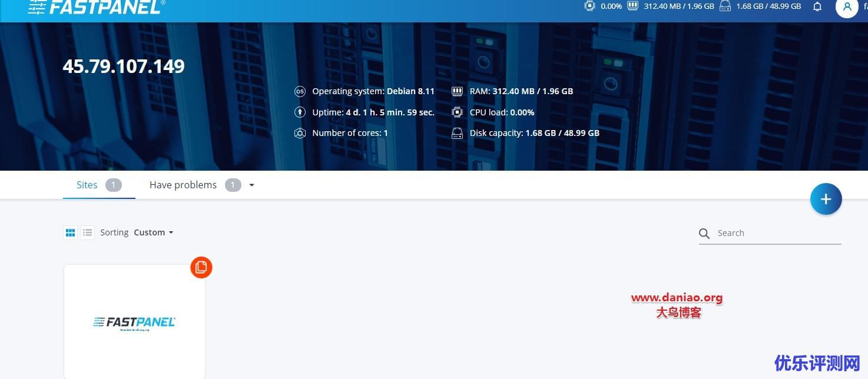Image resolution: width=868 pixels, height=379 pixels.
Task: Switch to grid view of sites
Action: 71,232
